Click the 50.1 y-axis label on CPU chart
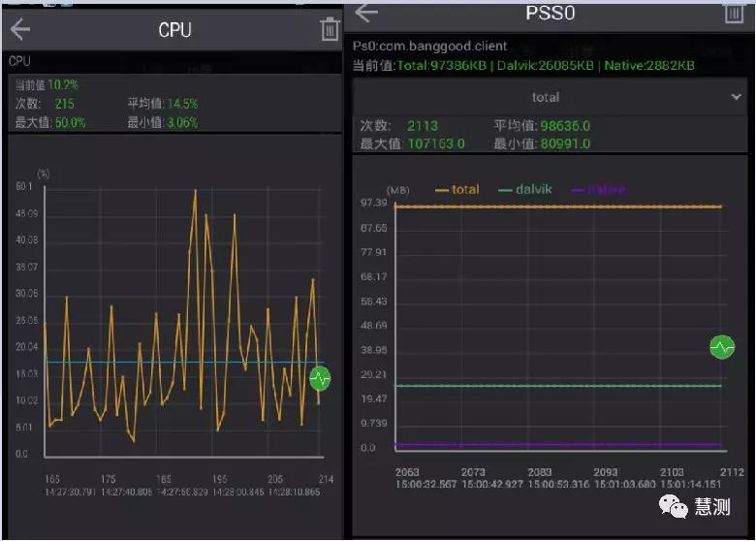 (x=23, y=186)
